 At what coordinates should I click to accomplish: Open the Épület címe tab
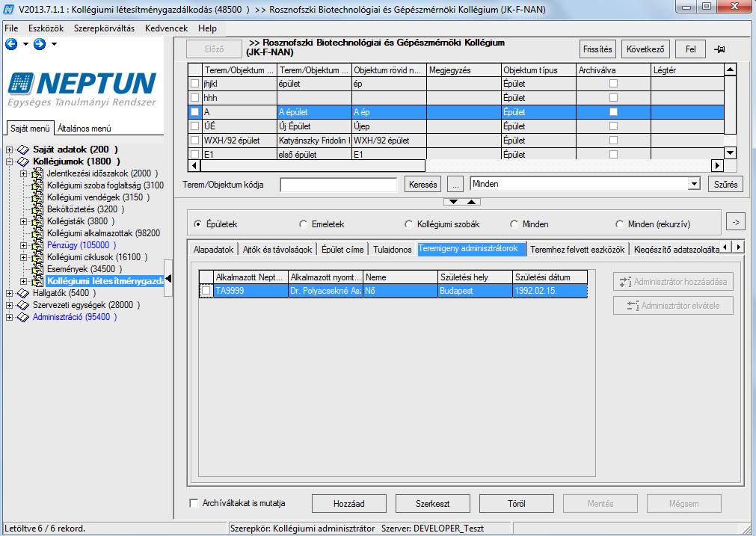click(342, 249)
